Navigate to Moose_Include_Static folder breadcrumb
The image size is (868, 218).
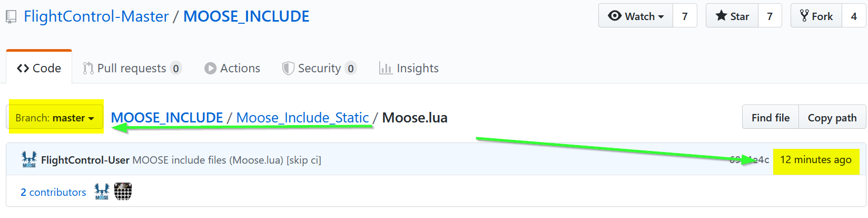tap(302, 117)
